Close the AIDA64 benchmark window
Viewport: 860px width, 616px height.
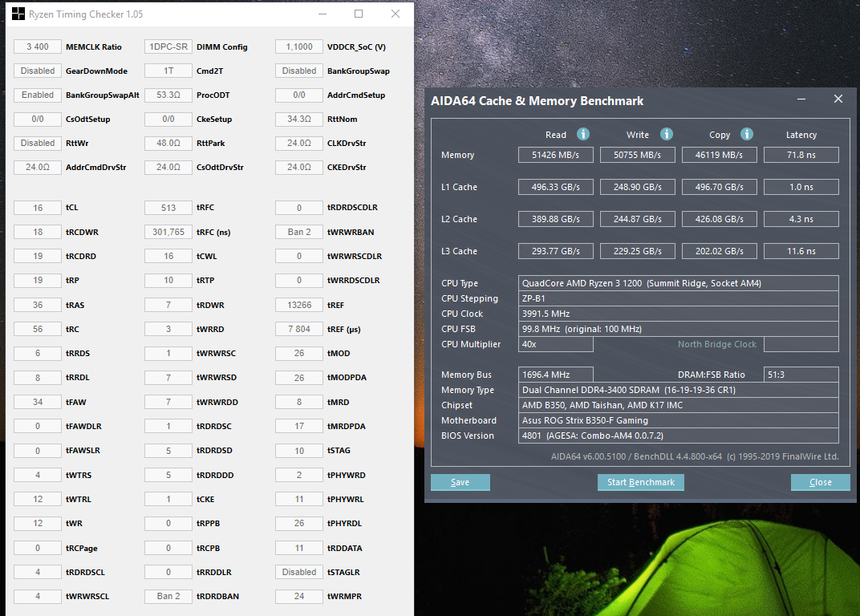838,99
